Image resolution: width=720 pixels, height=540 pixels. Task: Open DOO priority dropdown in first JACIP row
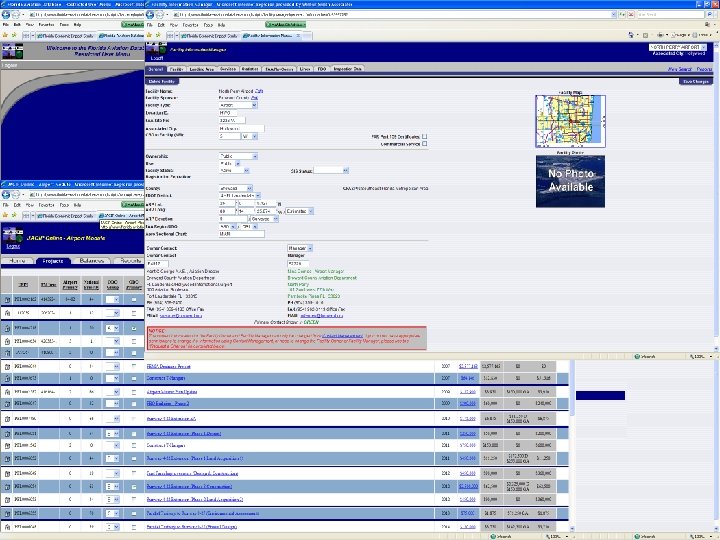pos(112,299)
